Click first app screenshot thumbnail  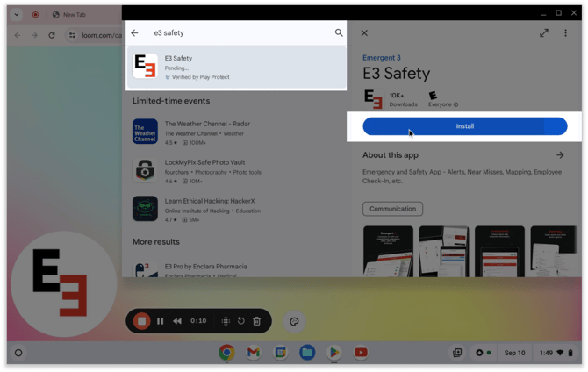click(388, 251)
